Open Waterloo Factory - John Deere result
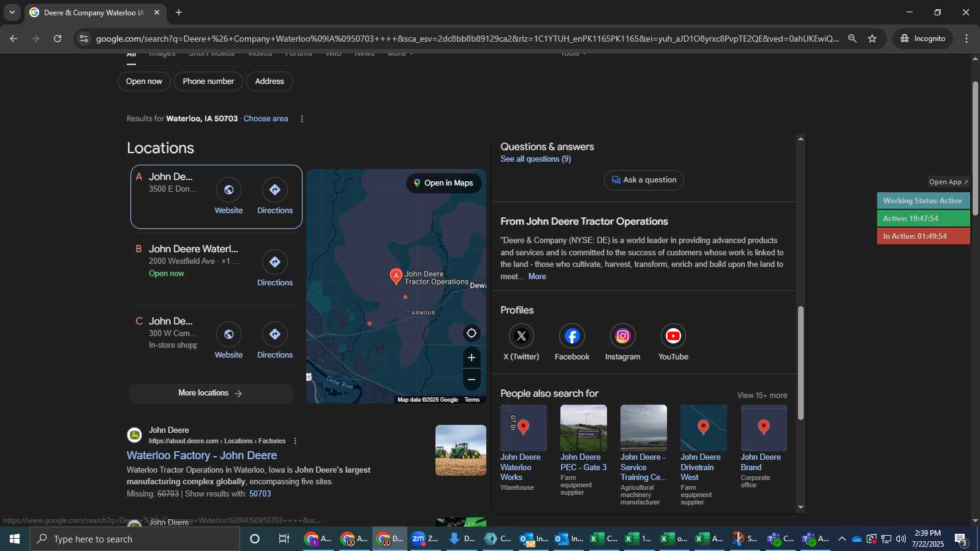Screen dimensions: 980x551 (x=202, y=455)
